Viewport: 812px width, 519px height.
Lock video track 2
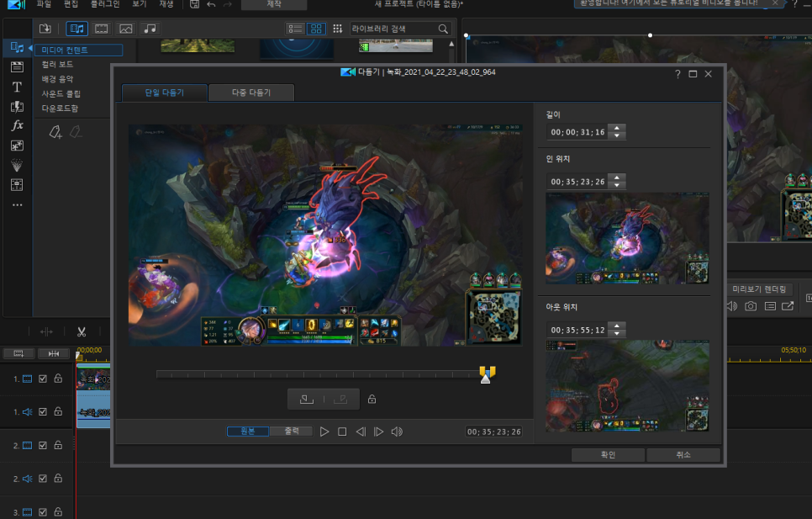(58, 446)
